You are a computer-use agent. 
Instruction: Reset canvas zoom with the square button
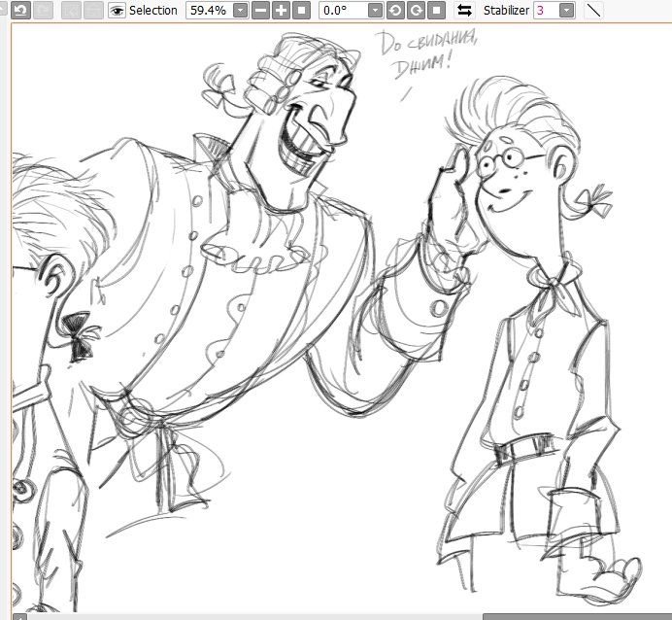tap(302, 10)
